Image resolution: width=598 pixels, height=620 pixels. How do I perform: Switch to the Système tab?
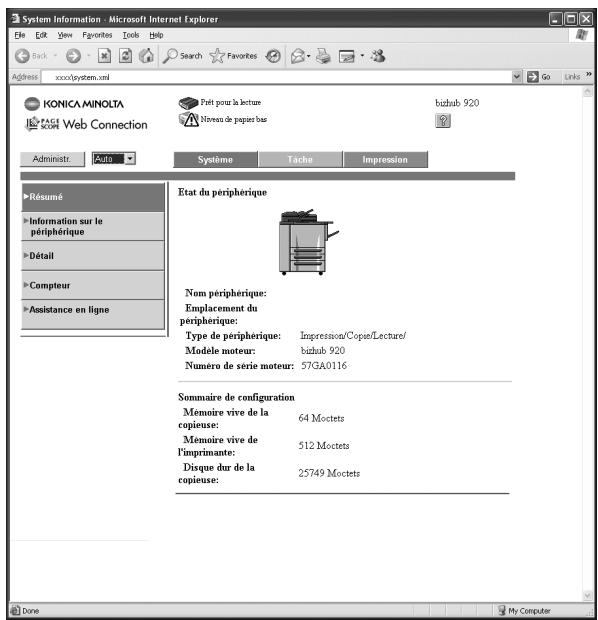click(x=216, y=160)
